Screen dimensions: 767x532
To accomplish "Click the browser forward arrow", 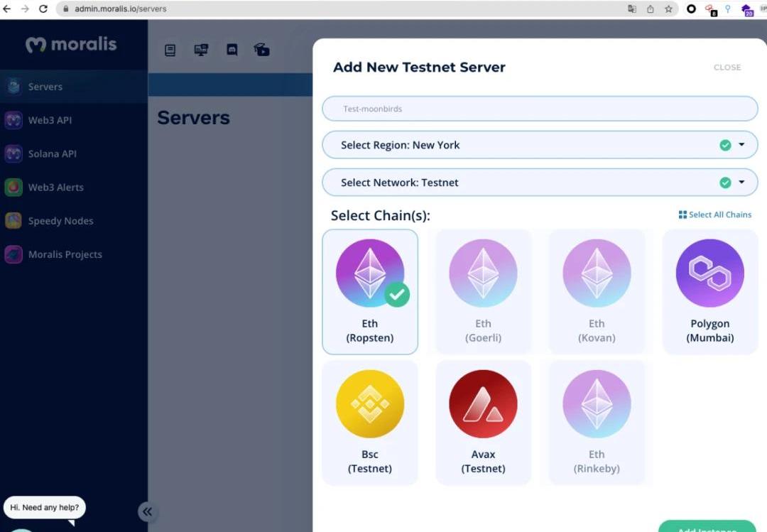I will pyautogui.click(x=25, y=9).
